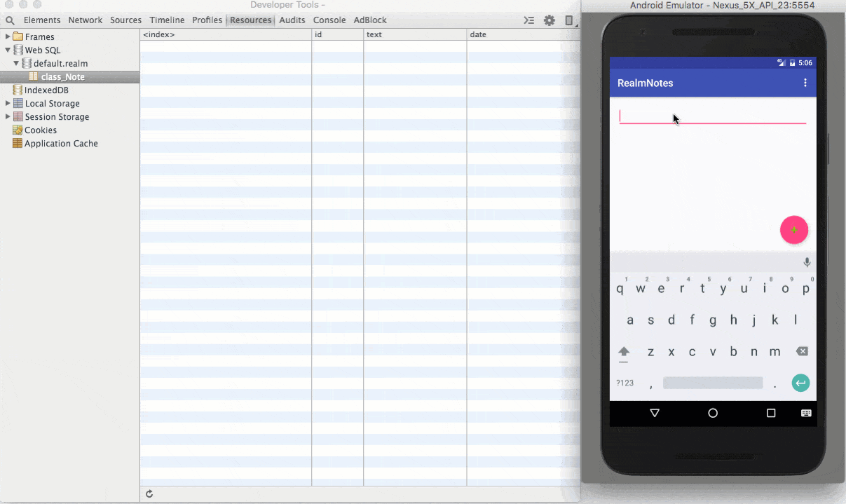846x504 pixels.
Task: Sort by the text column header
Action: coord(415,34)
